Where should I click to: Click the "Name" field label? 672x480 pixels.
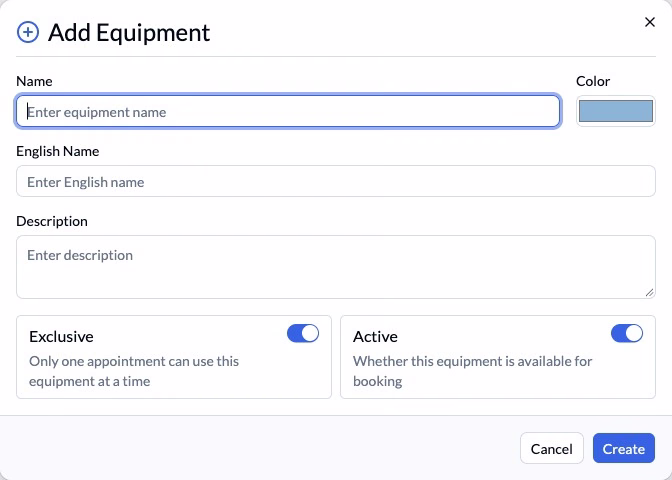(x=34, y=81)
